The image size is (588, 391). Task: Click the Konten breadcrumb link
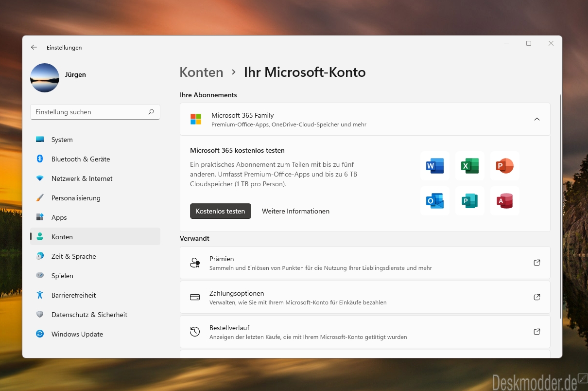(x=201, y=72)
